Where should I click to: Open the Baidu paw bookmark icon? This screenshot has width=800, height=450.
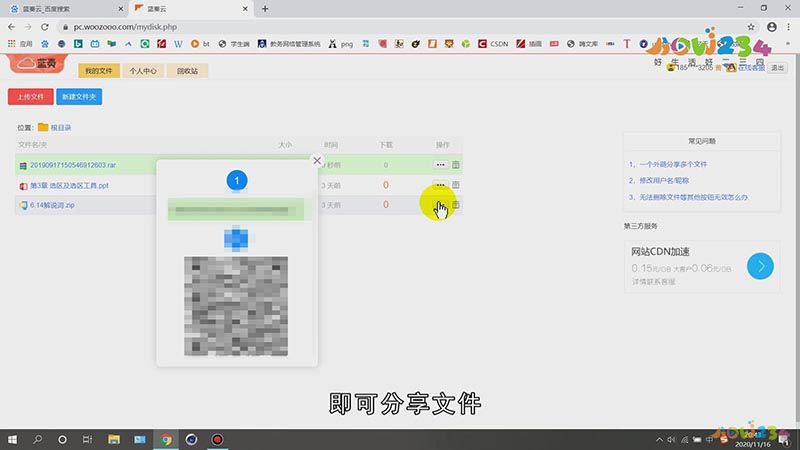(x=45, y=44)
